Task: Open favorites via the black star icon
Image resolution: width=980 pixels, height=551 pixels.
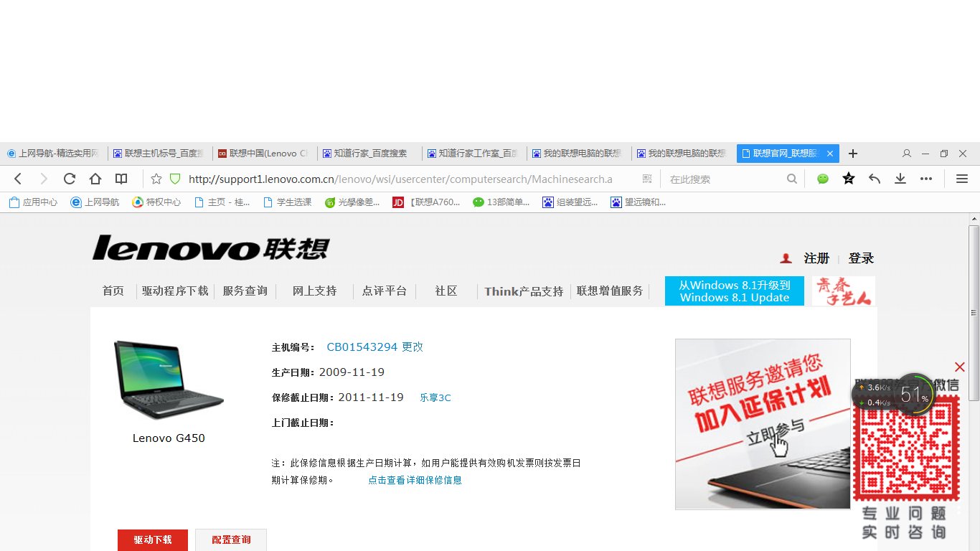Action: coord(848,179)
